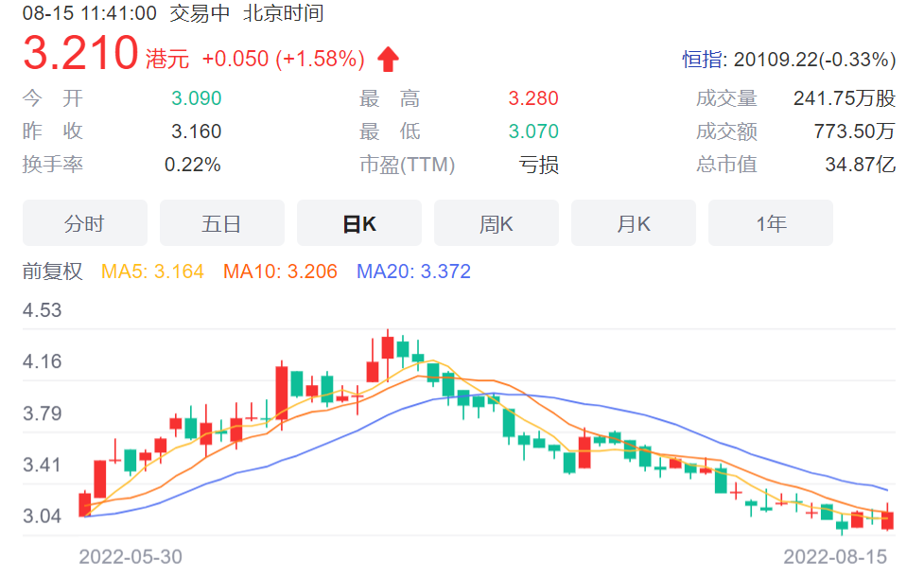Click the 今开 value 3.090

[196, 97]
